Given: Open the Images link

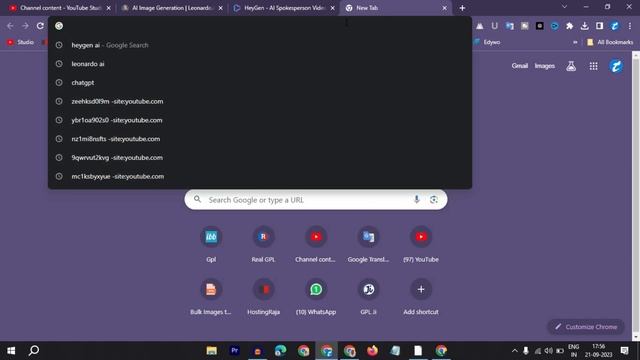Looking at the screenshot, I should coord(544,66).
